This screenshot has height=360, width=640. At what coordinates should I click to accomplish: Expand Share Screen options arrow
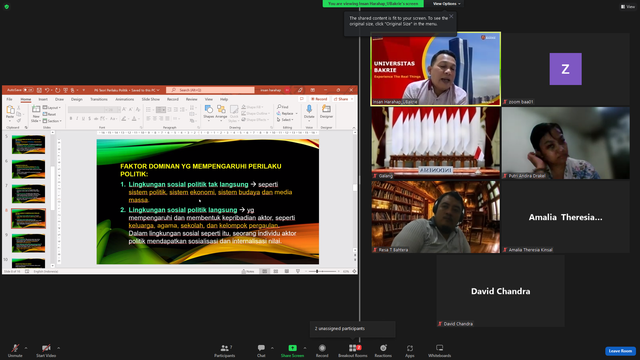pyautogui.click(x=304, y=348)
